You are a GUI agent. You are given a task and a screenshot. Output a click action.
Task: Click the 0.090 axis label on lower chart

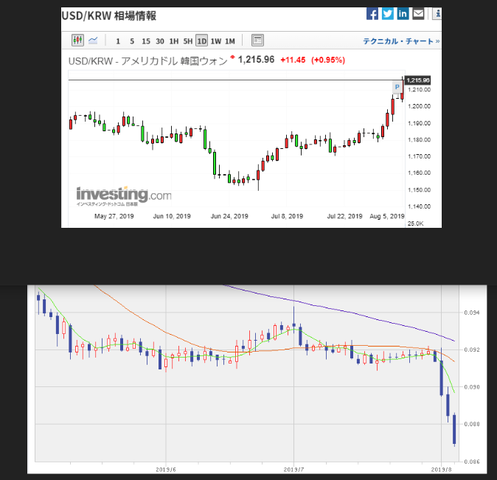click(x=472, y=387)
